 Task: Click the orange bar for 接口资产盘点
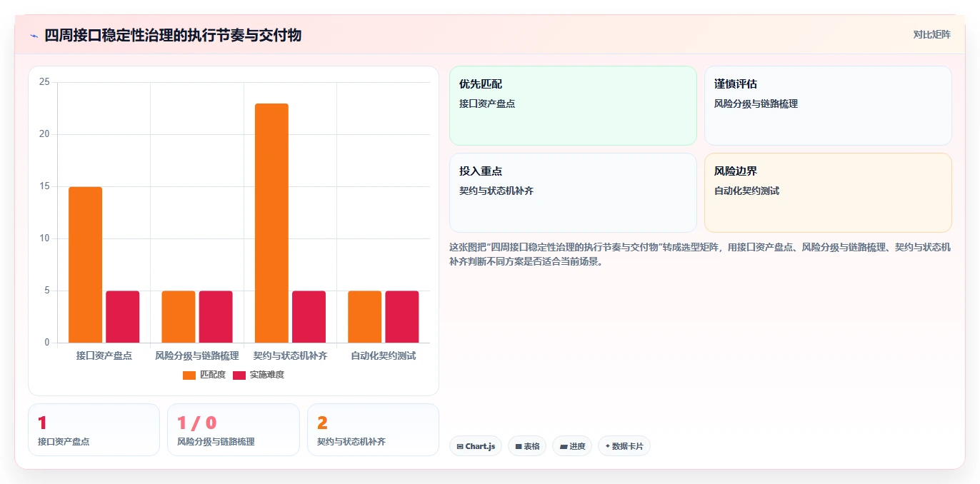(x=86, y=265)
